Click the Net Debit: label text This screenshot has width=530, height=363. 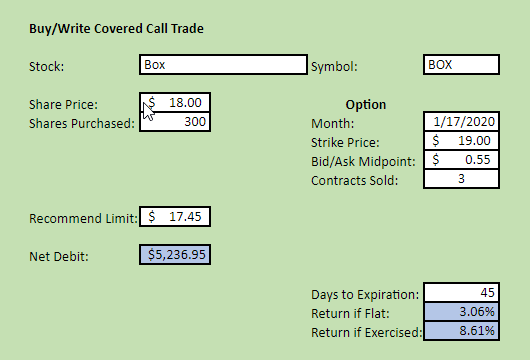[59, 257]
